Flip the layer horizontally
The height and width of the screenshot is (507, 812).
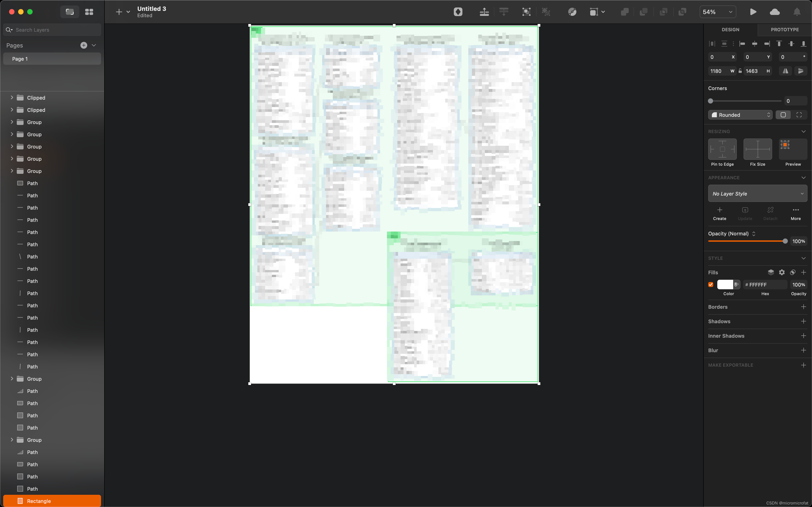pos(785,71)
